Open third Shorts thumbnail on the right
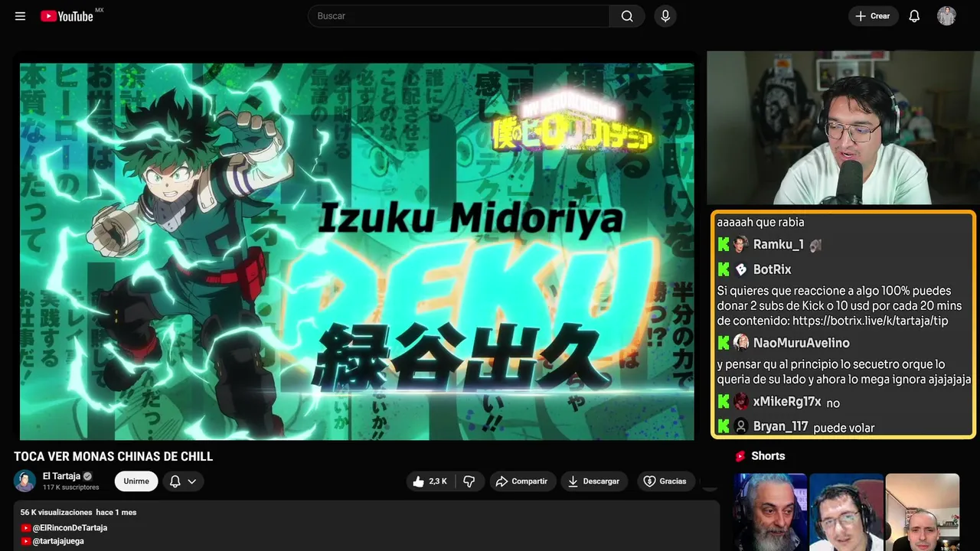This screenshot has width=980, height=551. tap(922, 512)
